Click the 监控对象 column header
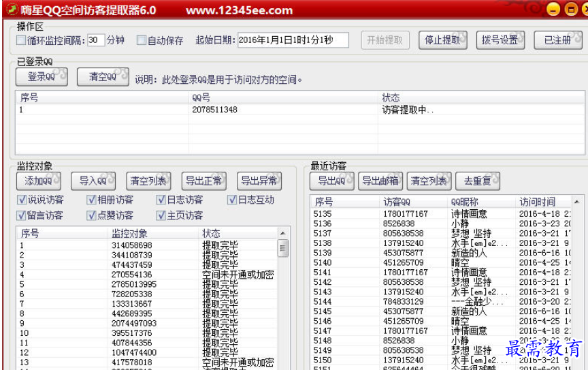 point(152,233)
